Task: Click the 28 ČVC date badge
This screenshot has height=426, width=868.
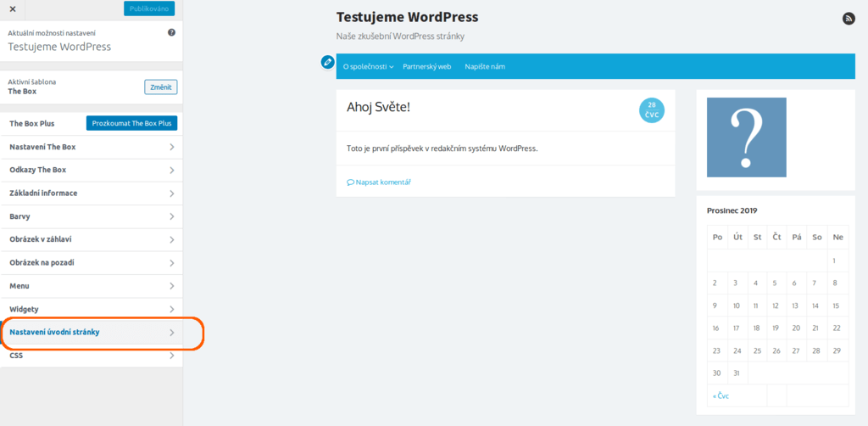Action: tap(652, 111)
